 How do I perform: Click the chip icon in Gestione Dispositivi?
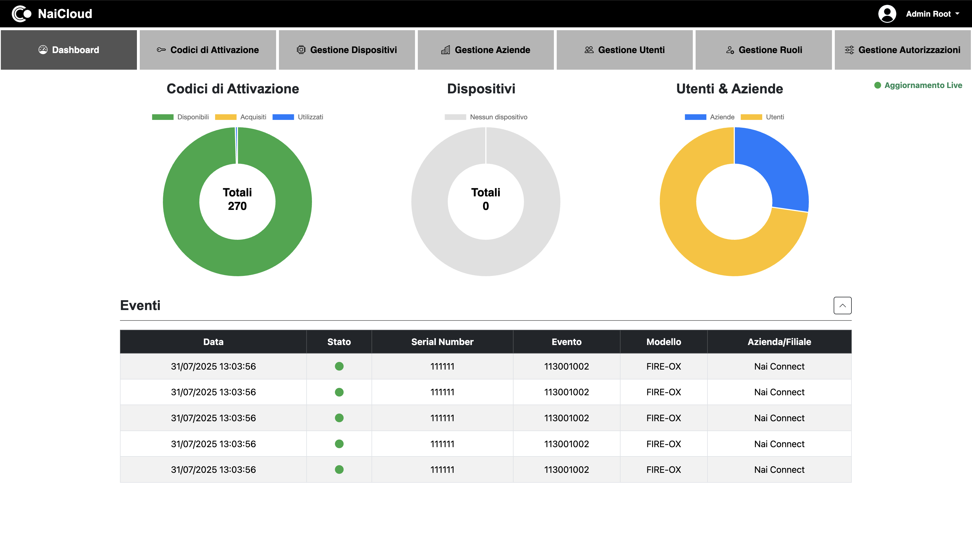(302, 50)
